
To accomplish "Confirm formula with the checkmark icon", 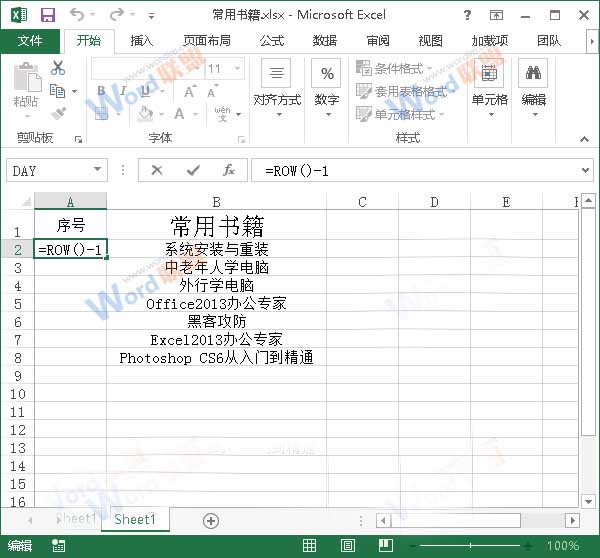I will tap(193, 171).
